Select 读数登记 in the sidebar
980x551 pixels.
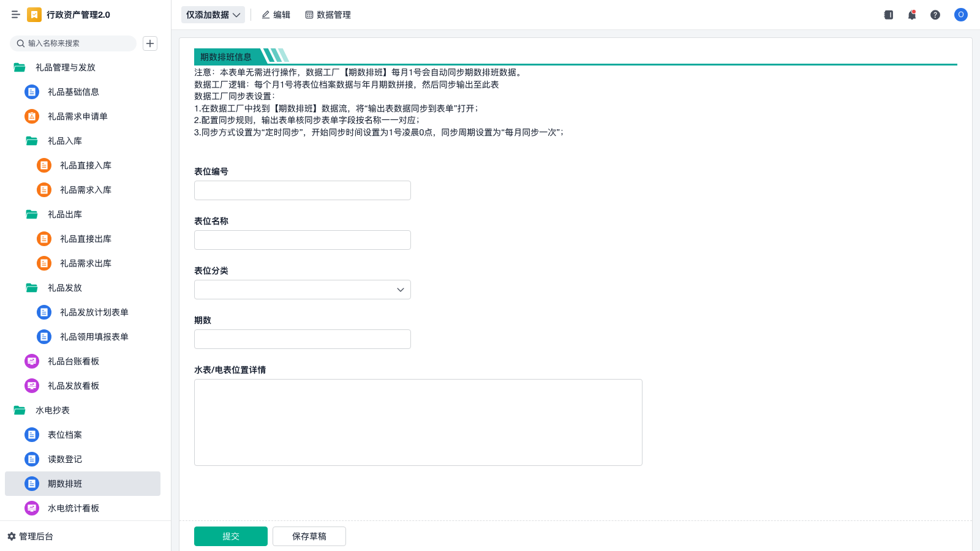click(x=64, y=459)
